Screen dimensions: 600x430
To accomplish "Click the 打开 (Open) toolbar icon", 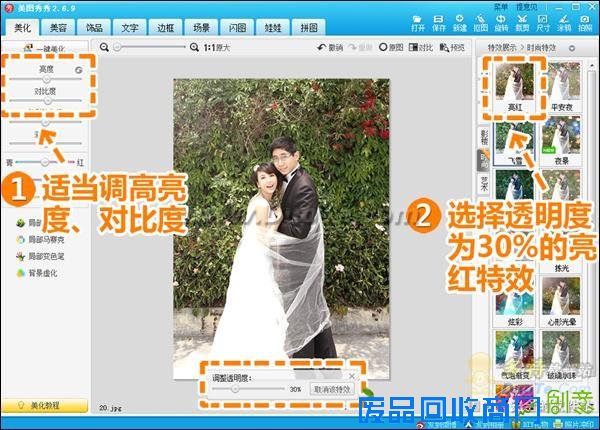I will 418,25.
